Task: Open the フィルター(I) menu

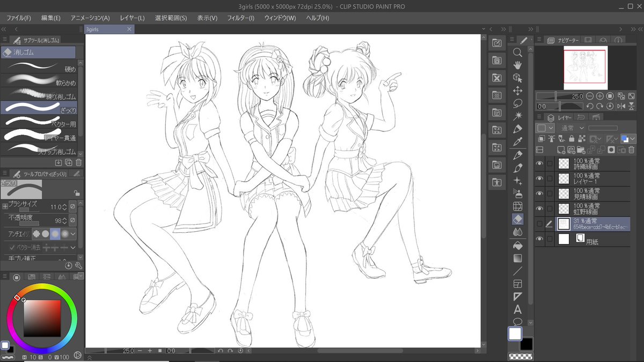Action: 240,18
